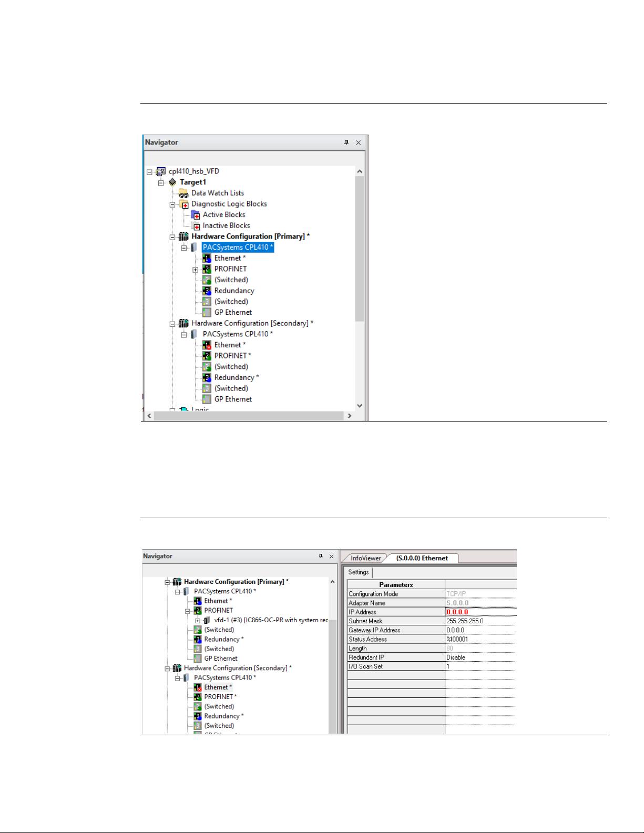
Task: Click the cpl410_hsb_VFD project icon
Action: point(161,171)
